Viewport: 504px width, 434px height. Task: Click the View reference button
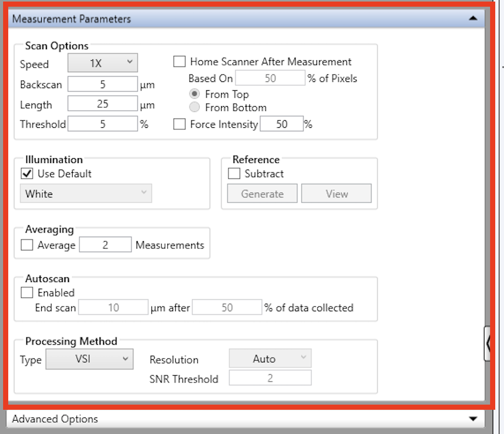click(x=337, y=194)
